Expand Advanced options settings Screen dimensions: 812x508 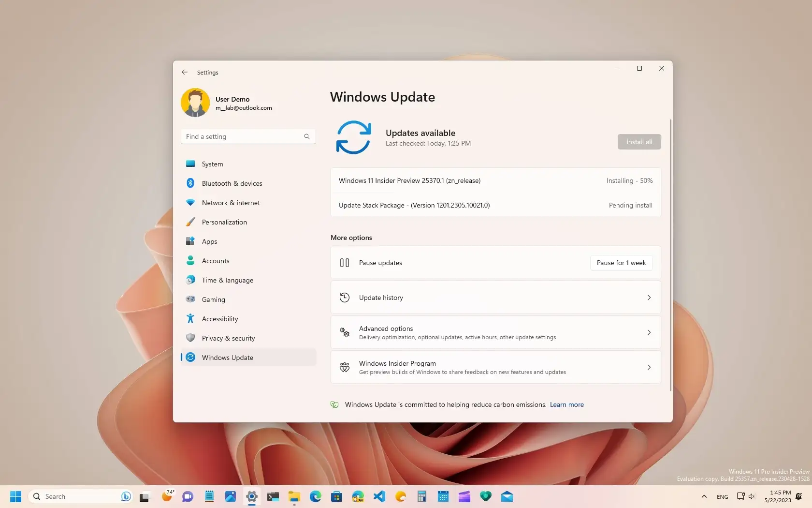tap(495, 332)
